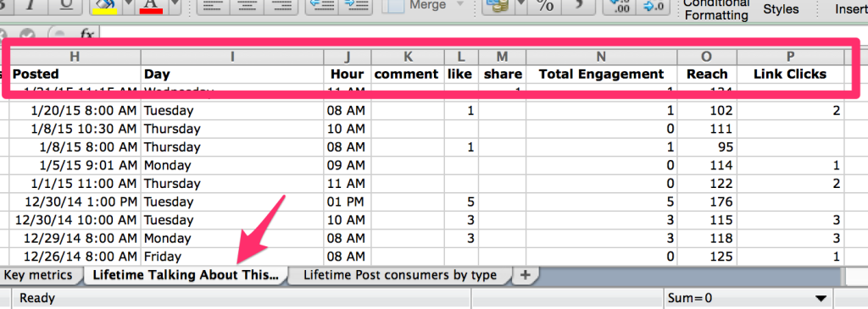Select the 12/26/14 8:00 AM cell
The width and height of the screenshot is (868, 309).
point(75,257)
